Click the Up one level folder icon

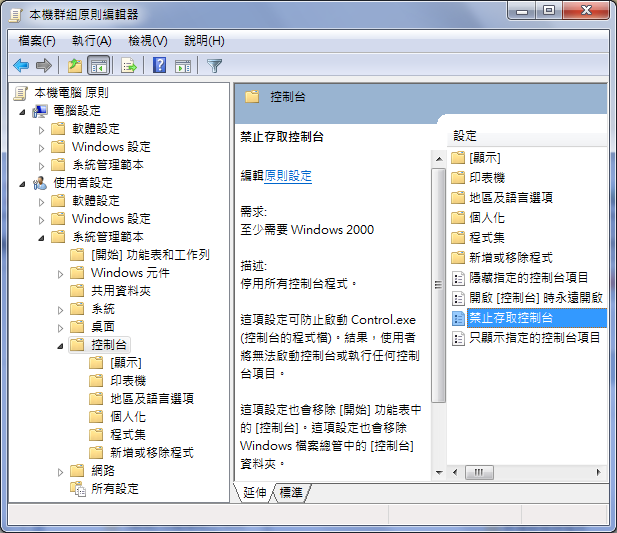pyautogui.click(x=75, y=65)
